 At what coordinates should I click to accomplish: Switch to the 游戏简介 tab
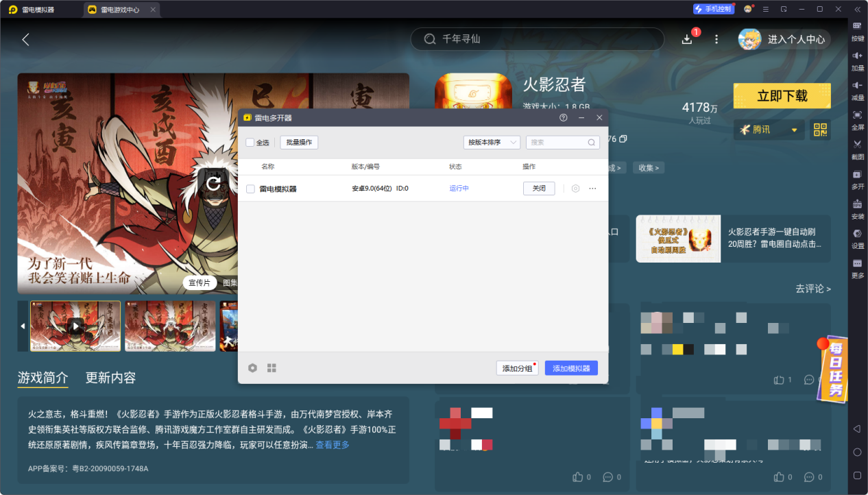pos(43,378)
